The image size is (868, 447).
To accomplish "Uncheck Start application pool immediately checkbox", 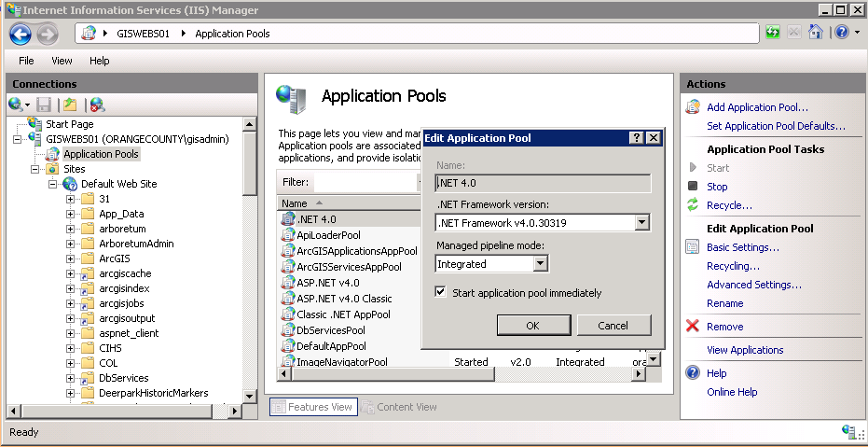I will [x=442, y=293].
